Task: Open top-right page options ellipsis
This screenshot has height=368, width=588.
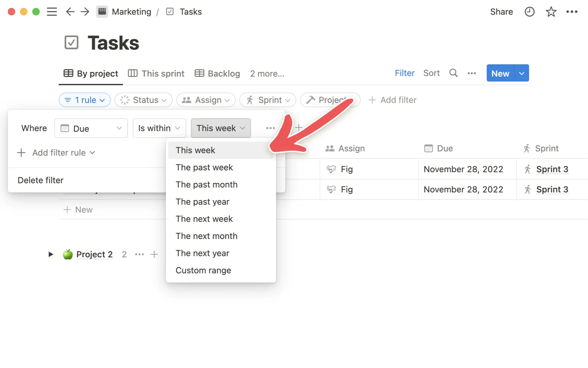Action: click(x=572, y=12)
